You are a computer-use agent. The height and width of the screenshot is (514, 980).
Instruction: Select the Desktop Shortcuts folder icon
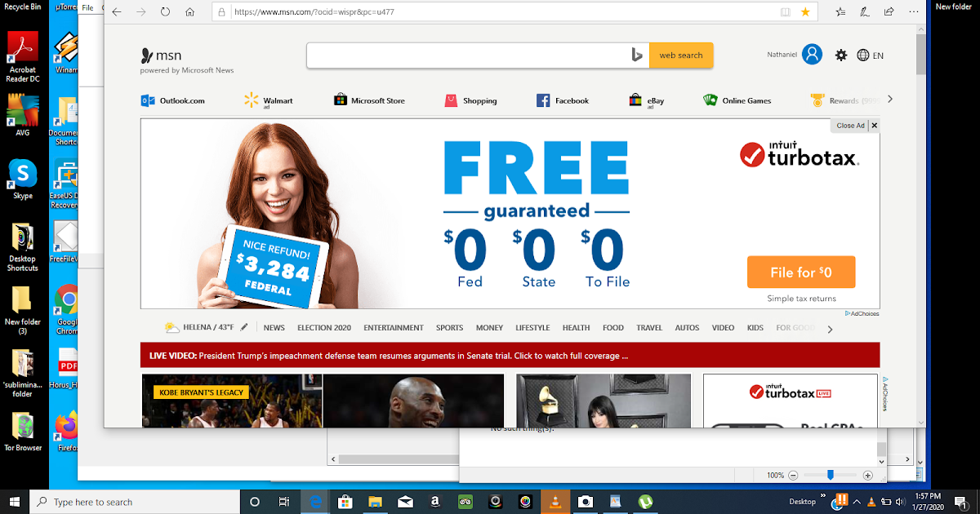23,247
